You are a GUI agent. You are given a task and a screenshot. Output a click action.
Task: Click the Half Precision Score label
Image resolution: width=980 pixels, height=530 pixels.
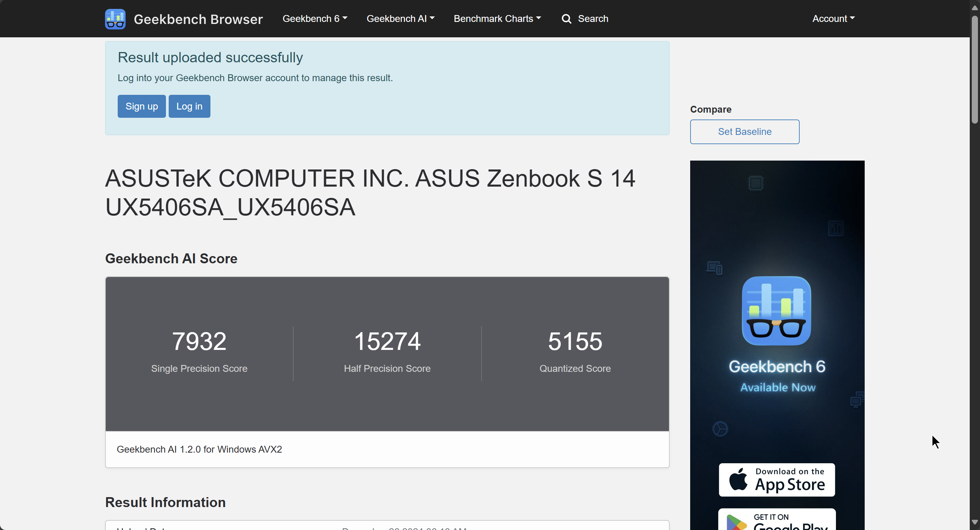point(387,368)
